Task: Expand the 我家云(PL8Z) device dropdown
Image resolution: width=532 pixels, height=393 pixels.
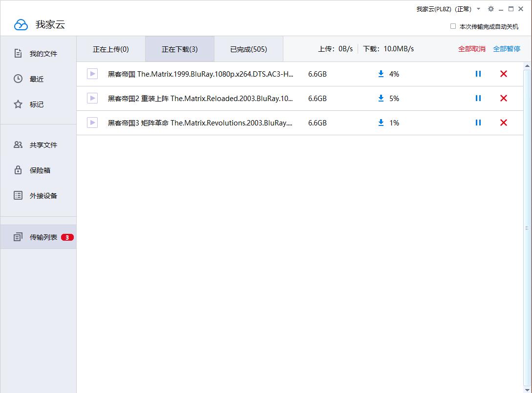Action: (x=478, y=9)
